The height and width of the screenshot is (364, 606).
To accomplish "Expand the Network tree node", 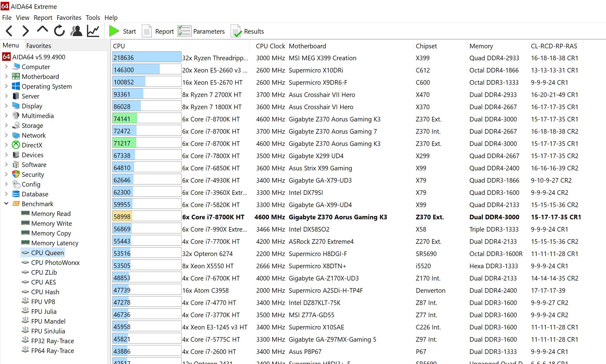I will 6,135.
